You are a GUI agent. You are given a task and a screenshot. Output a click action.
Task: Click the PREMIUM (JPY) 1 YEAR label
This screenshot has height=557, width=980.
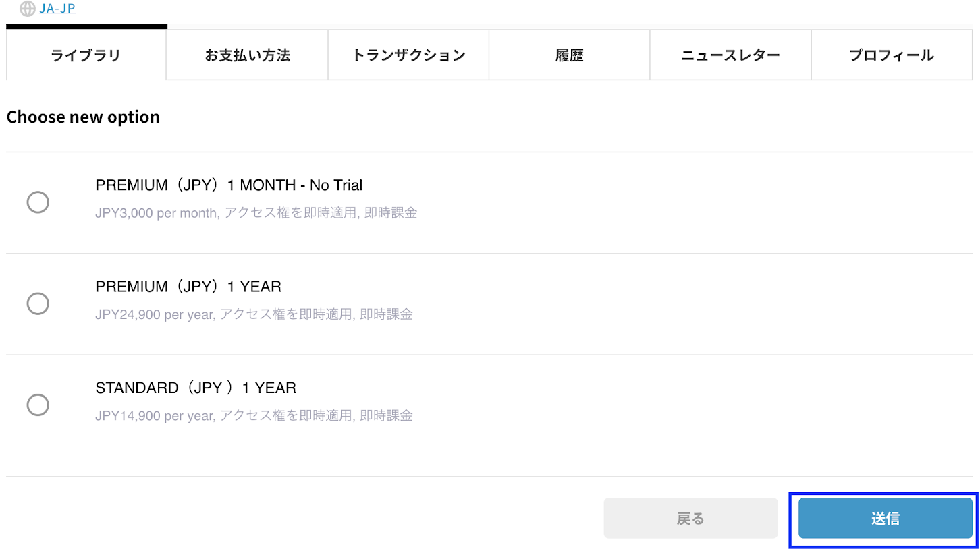188,287
